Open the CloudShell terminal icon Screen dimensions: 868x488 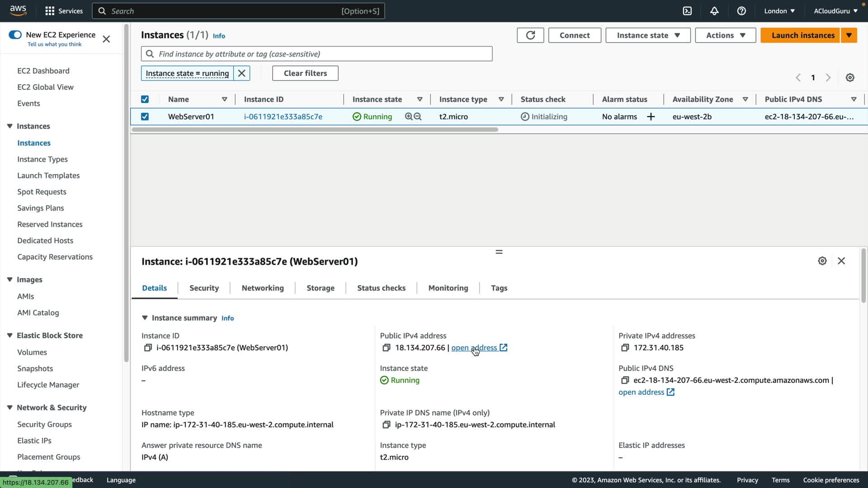pyautogui.click(x=687, y=11)
